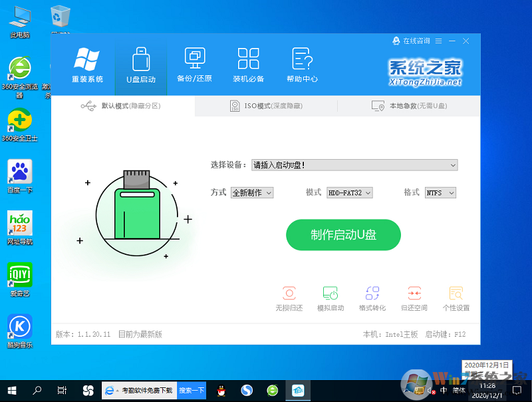Open the 备份/还原 (Backup/Restore) section
Screen dimensions: 532x402
coord(195,65)
